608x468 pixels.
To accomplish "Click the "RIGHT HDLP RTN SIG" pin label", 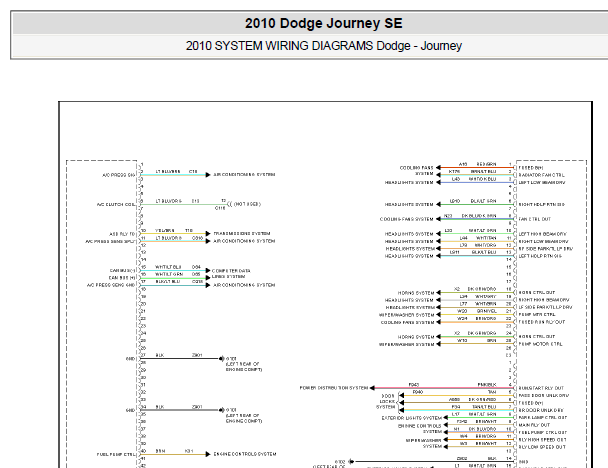I will (541, 204).
